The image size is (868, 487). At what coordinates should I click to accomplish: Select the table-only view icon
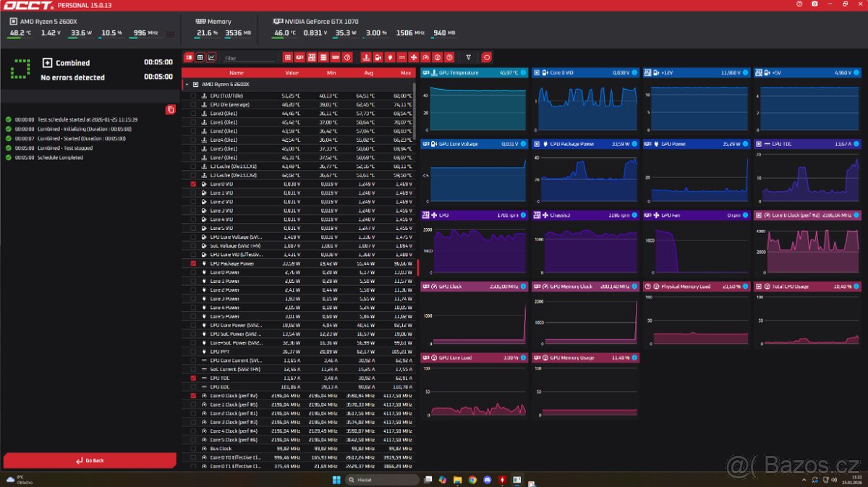pos(200,57)
